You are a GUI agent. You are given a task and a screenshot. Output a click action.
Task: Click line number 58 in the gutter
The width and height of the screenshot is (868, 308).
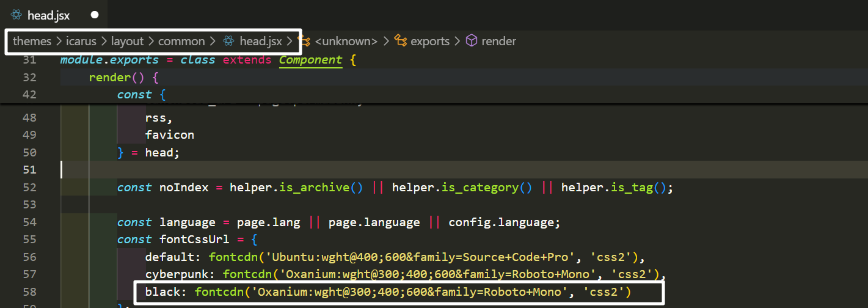pos(29,292)
